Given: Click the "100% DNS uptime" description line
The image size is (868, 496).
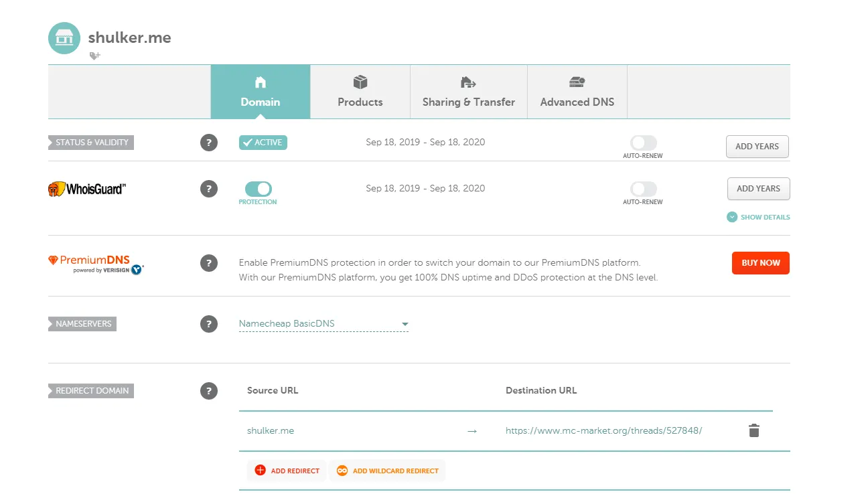Looking at the screenshot, I should tap(449, 277).
